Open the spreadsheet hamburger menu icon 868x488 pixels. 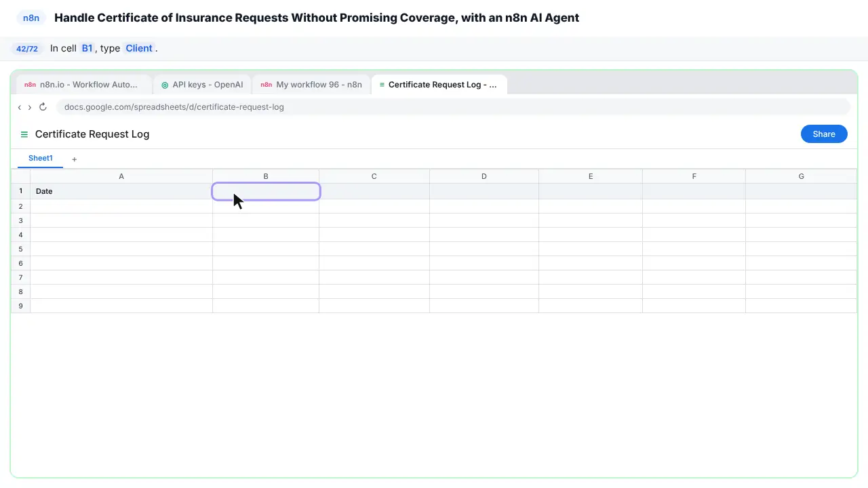coord(24,134)
